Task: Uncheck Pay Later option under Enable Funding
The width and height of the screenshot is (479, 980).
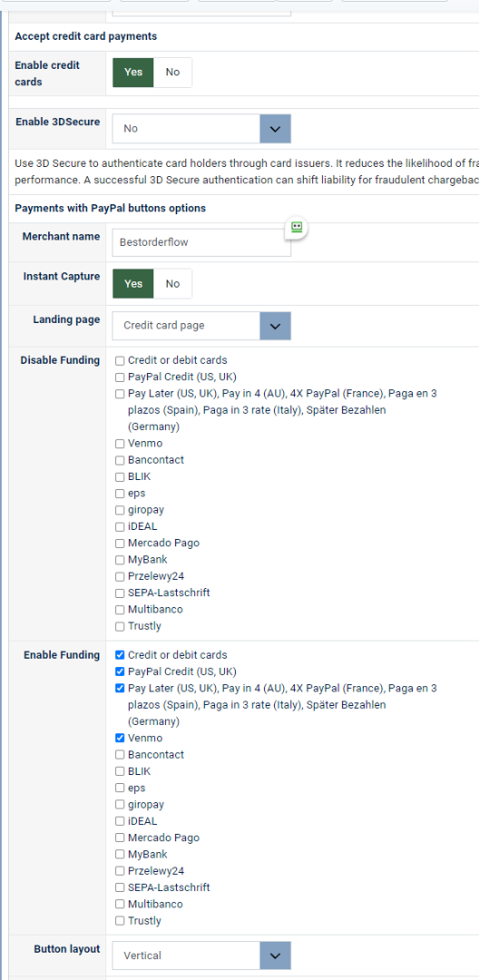Action: 120,689
